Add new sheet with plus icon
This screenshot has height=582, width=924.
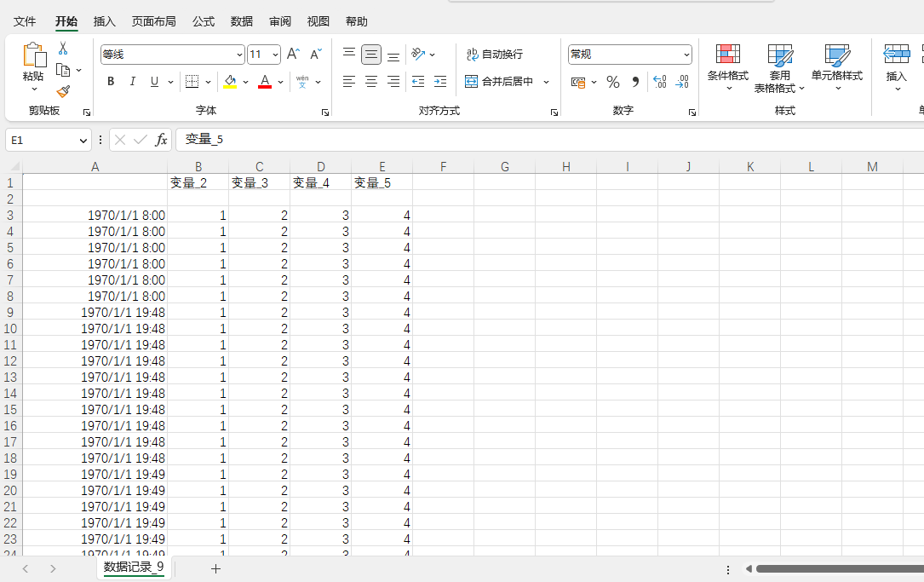pos(215,569)
